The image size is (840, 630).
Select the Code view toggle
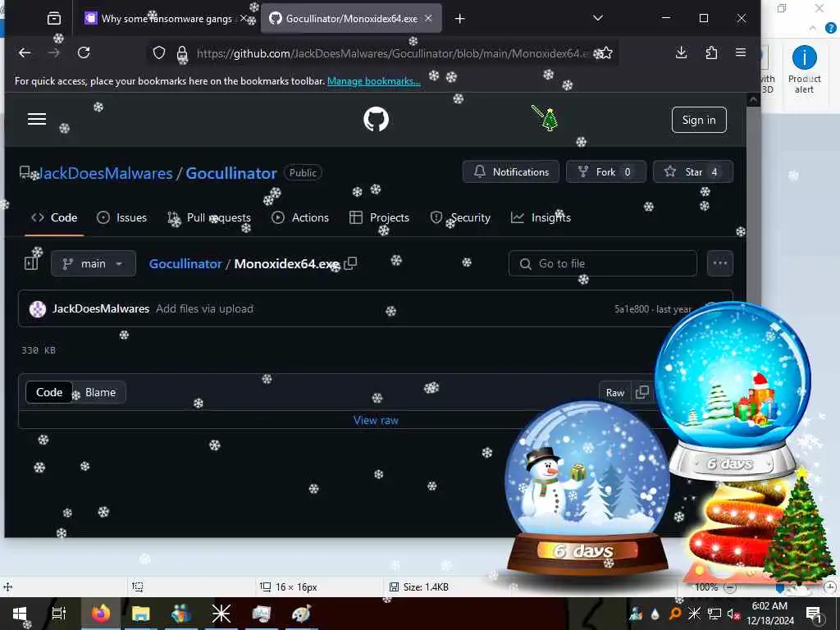point(48,392)
